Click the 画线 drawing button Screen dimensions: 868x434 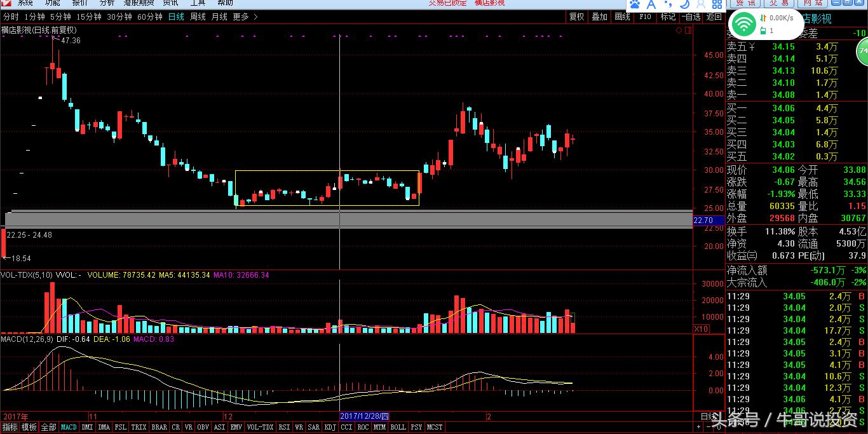(x=622, y=17)
